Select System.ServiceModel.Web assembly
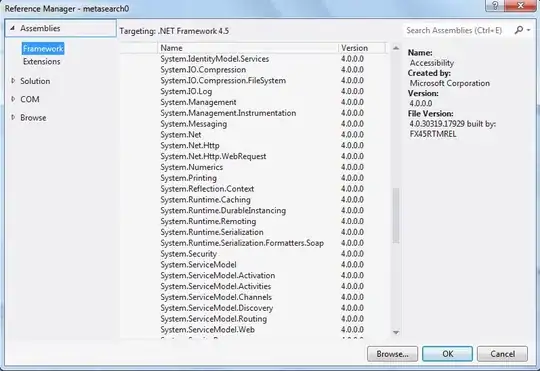 [255, 330]
